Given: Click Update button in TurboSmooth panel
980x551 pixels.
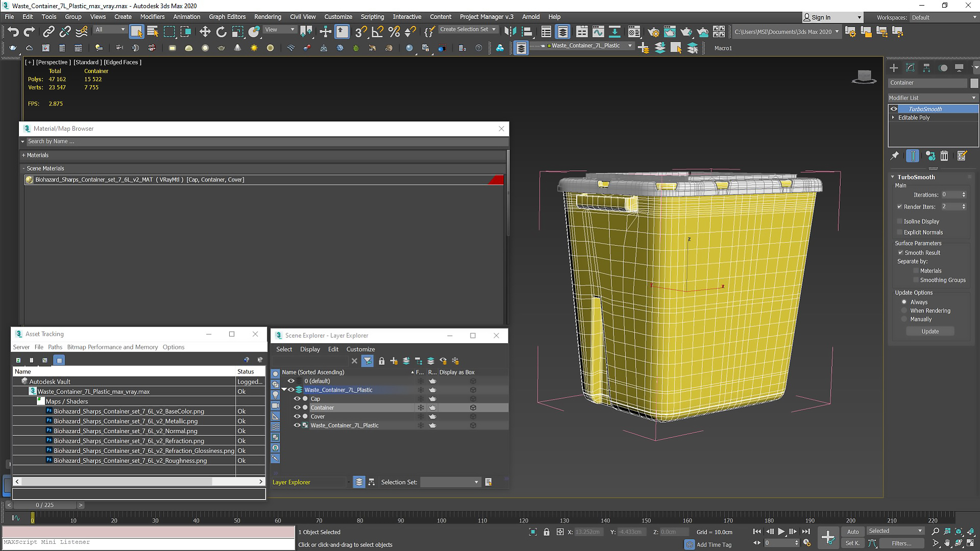Looking at the screenshot, I should pos(930,331).
